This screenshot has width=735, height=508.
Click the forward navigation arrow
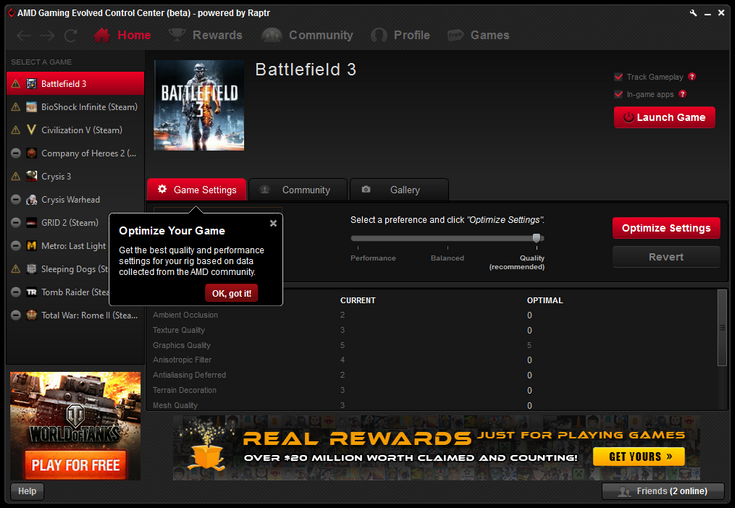pos(47,36)
